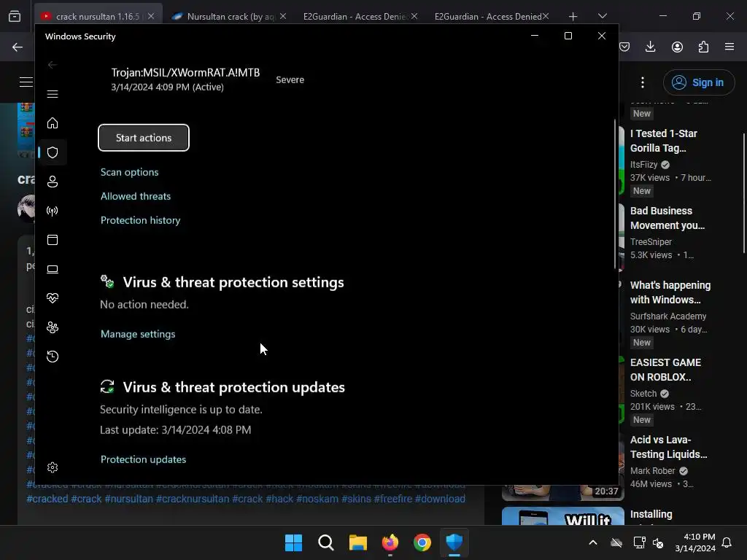Select the Trojan:MSIL/XWormRAT.A!MTB threat entry

pyautogui.click(x=185, y=79)
